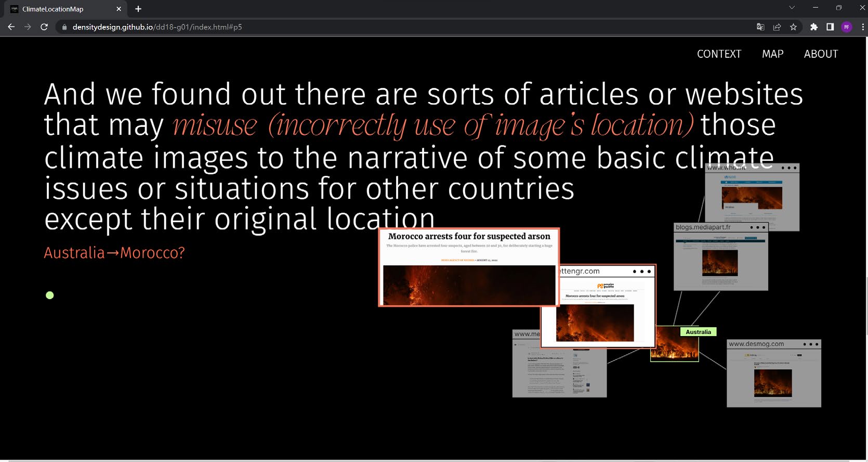Go back to the previous page

tap(11, 27)
